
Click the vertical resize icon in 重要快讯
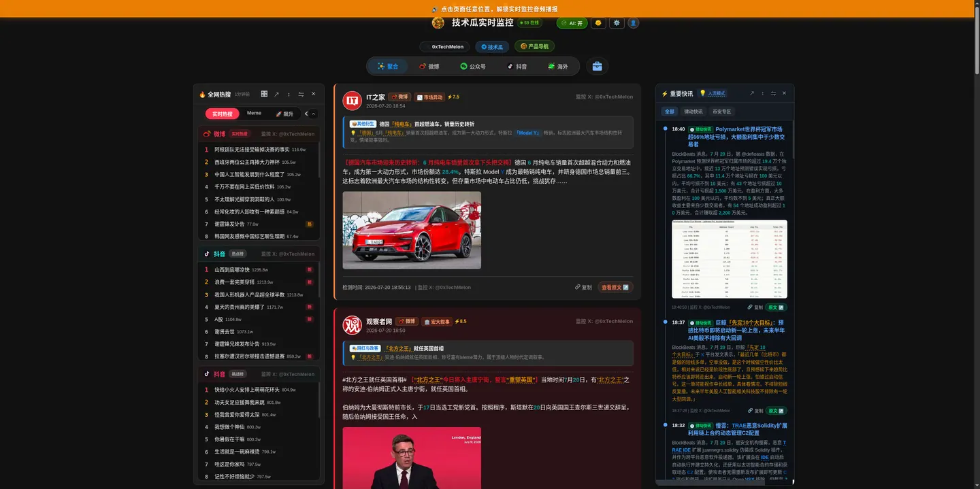(762, 94)
